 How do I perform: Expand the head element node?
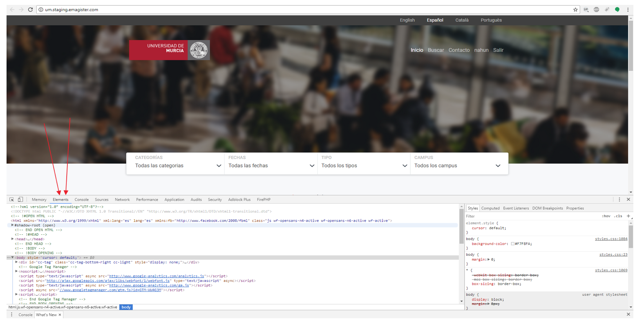(x=13, y=239)
